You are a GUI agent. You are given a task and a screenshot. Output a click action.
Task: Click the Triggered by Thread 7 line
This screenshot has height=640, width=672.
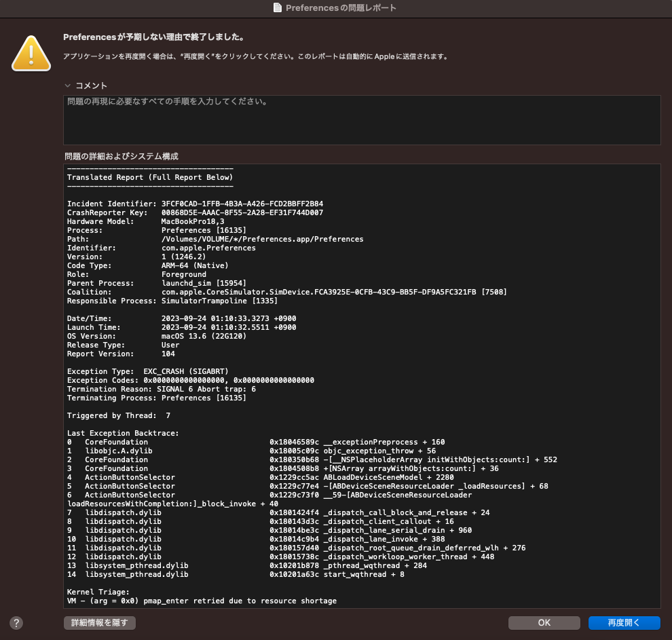point(119,415)
